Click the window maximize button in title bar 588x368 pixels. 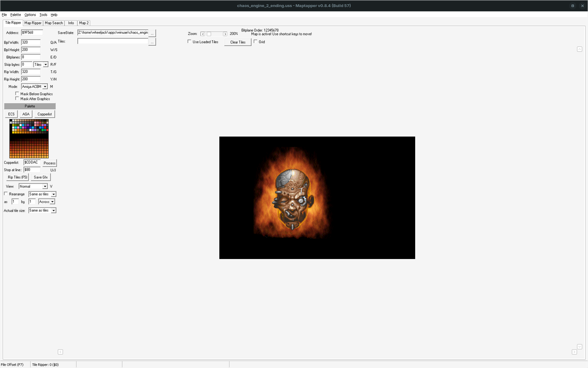click(572, 6)
